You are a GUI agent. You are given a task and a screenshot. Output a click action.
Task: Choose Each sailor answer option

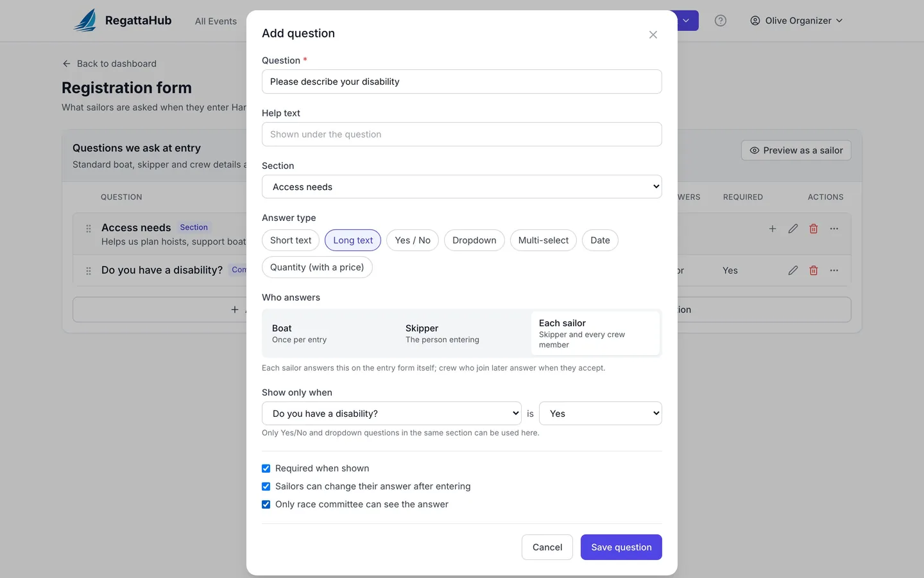[x=595, y=333]
